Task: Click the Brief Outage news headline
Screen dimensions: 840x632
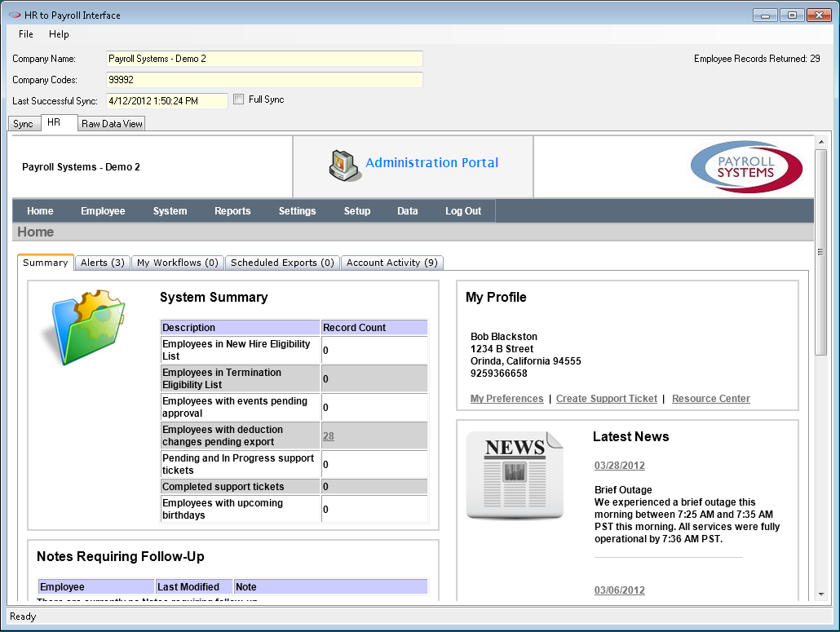Action: (x=623, y=490)
